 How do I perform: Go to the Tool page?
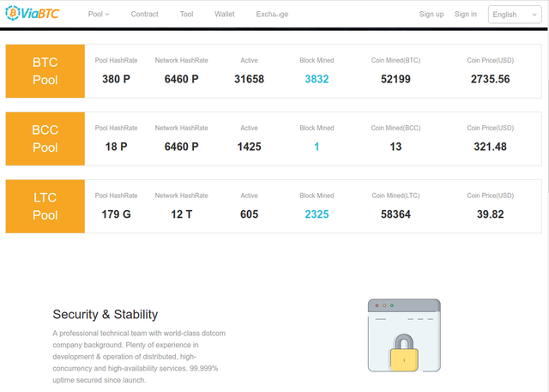click(x=186, y=15)
